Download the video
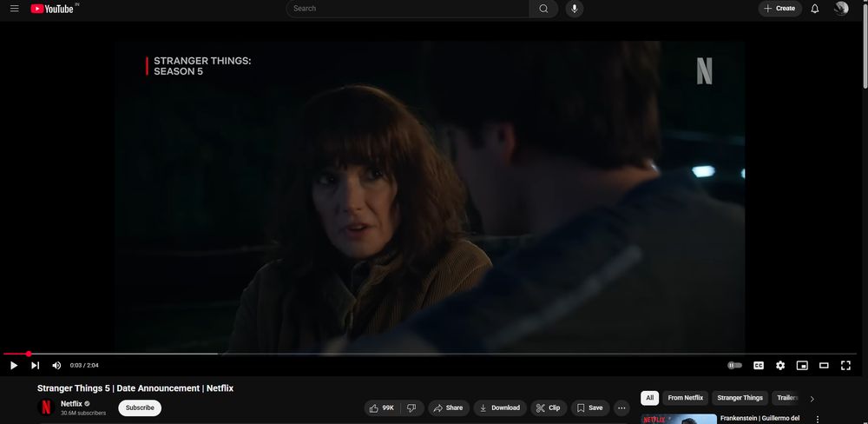 [500, 408]
